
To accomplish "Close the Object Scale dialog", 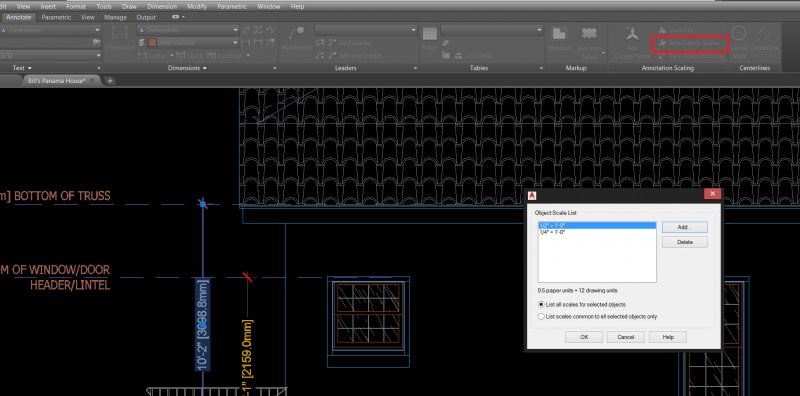I will tap(712, 194).
